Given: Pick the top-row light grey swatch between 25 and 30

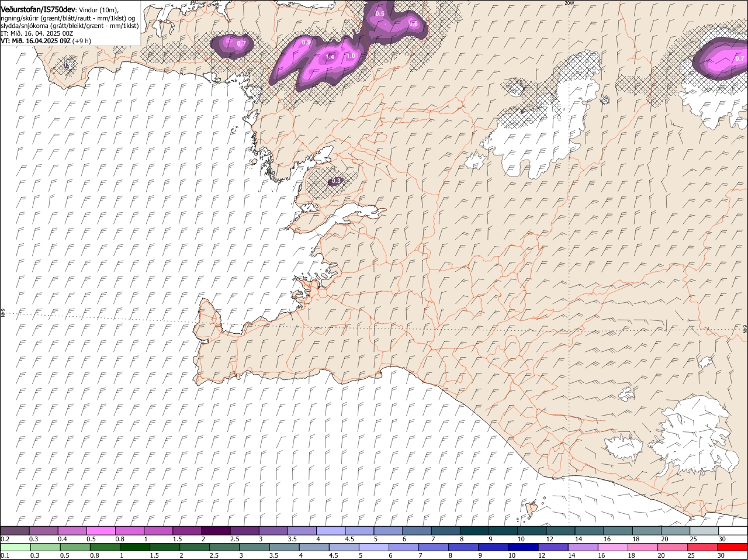Looking at the screenshot, I should [704, 531].
